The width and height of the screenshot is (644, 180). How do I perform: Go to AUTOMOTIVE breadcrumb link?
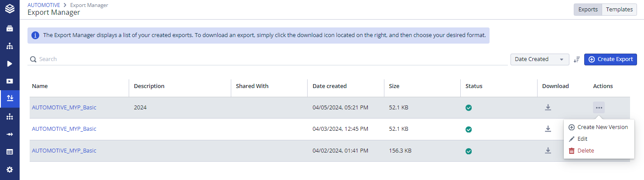tap(44, 5)
